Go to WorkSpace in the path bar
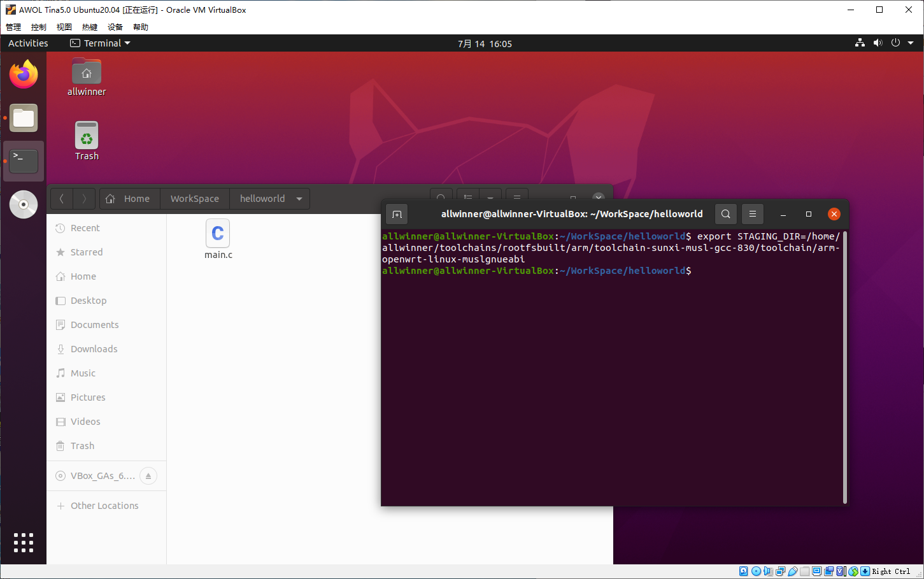The height and width of the screenshot is (579, 924). pyautogui.click(x=194, y=199)
